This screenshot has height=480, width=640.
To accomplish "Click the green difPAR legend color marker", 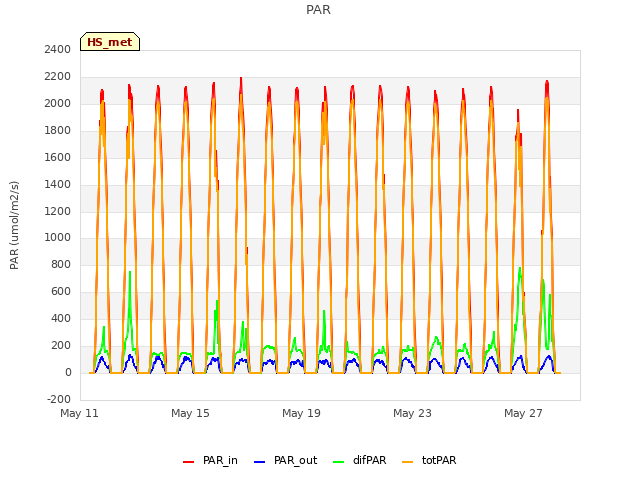I will point(339,462).
